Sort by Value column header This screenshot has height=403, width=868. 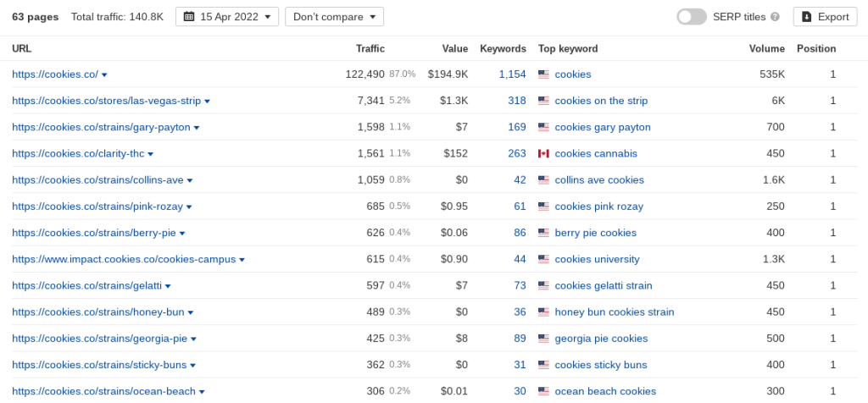point(455,48)
